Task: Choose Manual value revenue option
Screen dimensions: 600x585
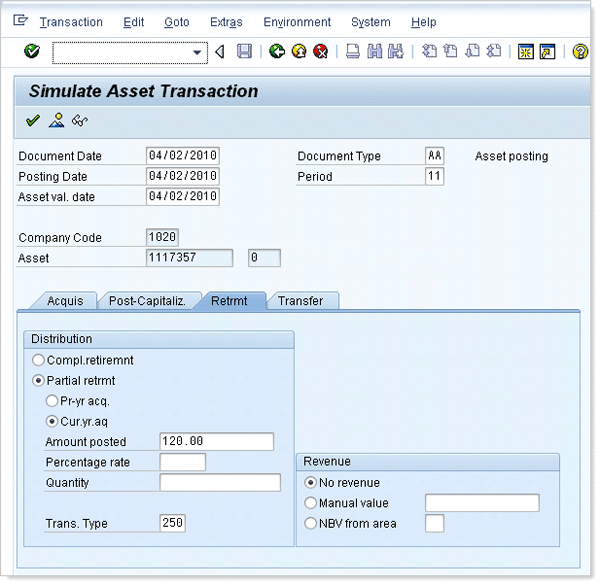Action: tap(311, 503)
